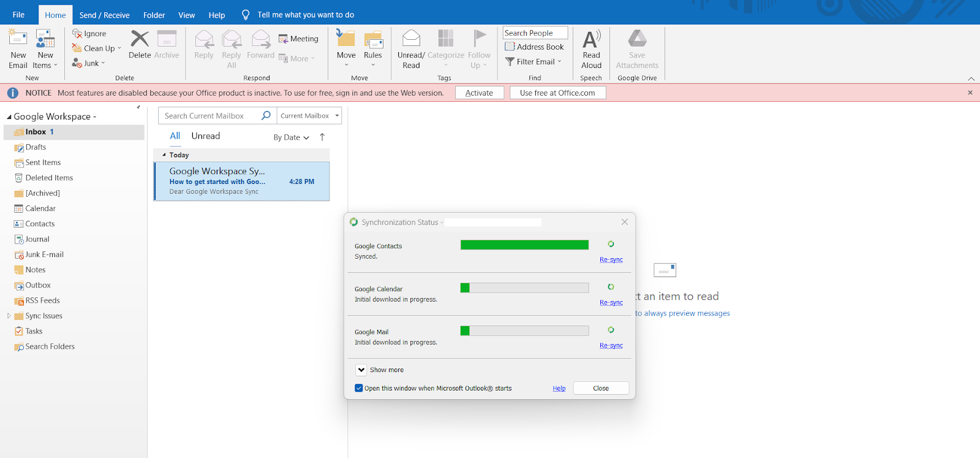Open the Follow Up flag menu
The image size is (980, 458).
tap(479, 49)
